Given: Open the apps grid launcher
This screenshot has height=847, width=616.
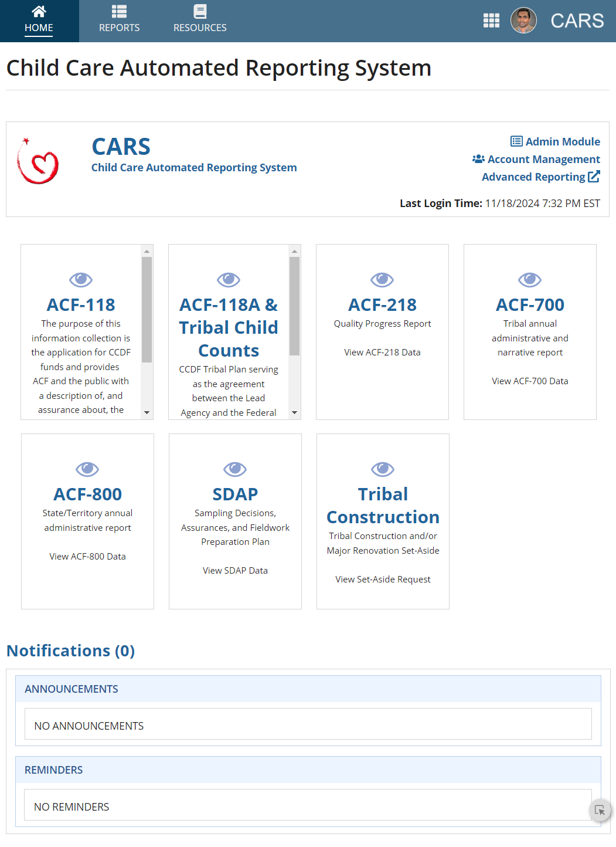Looking at the screenshot, I should point(491,21).
